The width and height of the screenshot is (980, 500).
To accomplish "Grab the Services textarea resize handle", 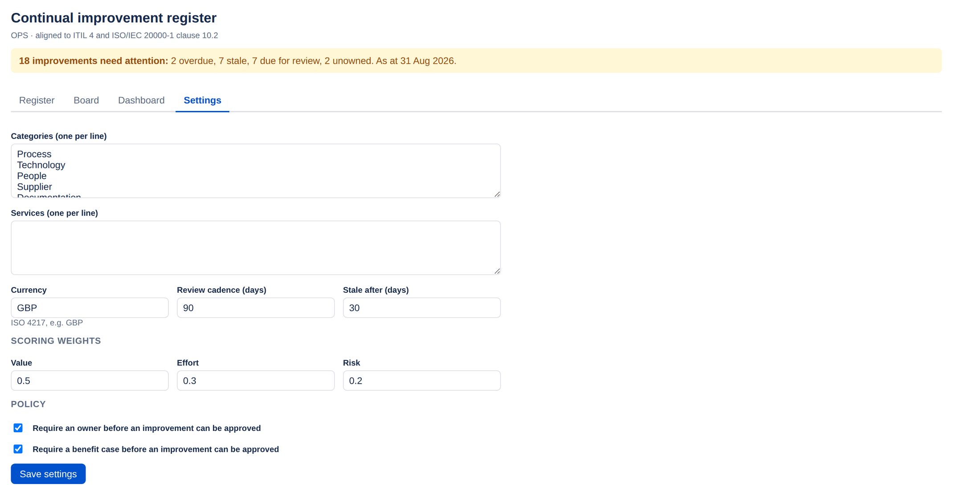I will (x=497, y=271).
